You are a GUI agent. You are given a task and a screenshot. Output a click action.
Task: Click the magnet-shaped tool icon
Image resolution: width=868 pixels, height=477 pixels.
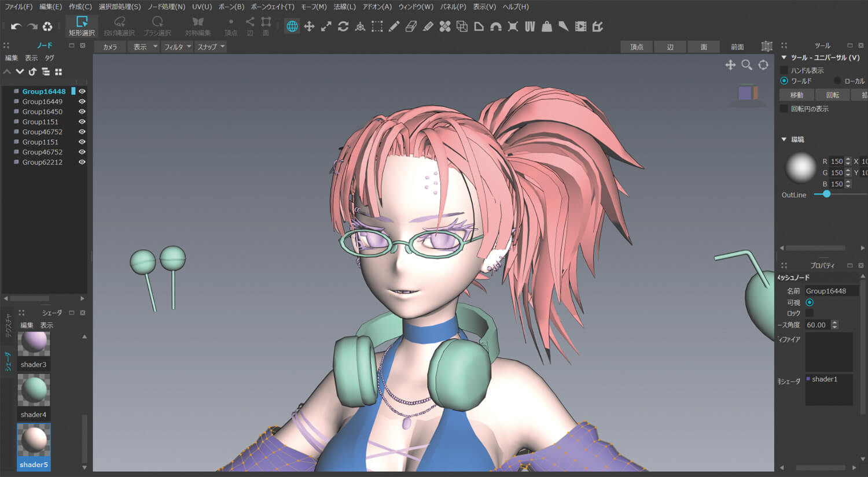click(x=496, y=26)
